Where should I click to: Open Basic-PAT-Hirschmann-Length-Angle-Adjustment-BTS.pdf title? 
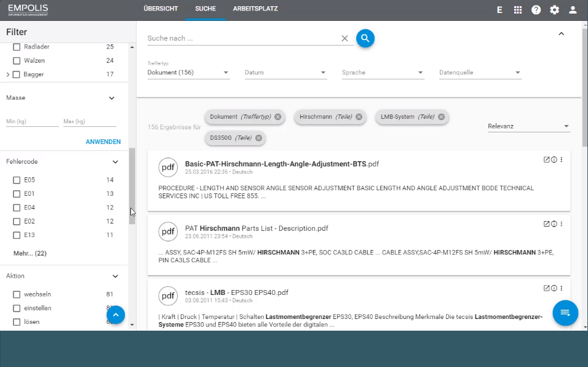coord(282,164)
